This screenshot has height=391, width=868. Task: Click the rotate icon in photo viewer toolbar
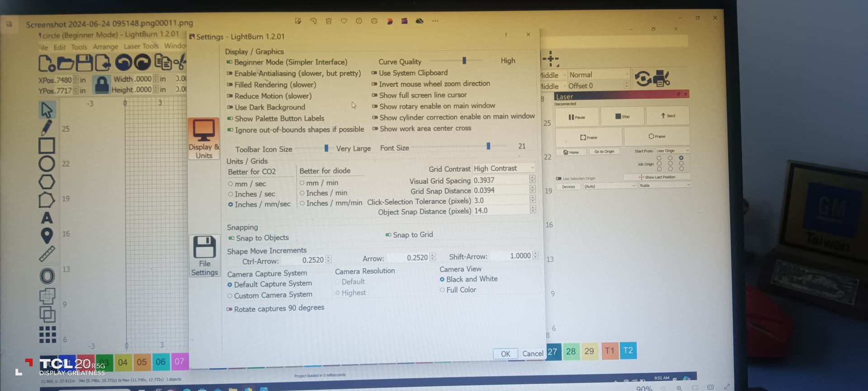pyautogui.click(x=313, y=21)
